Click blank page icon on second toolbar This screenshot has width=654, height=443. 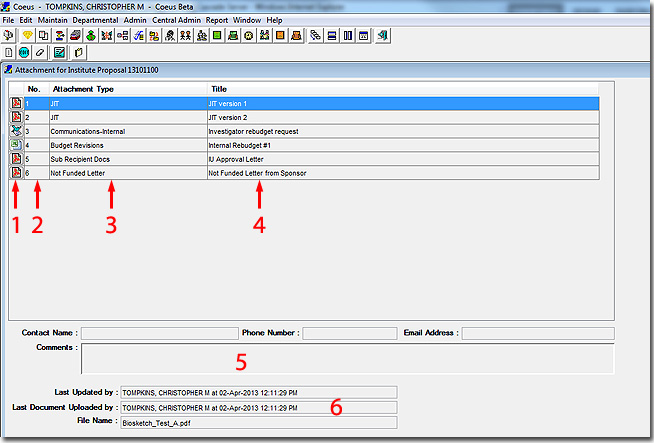tap(9, 52)
